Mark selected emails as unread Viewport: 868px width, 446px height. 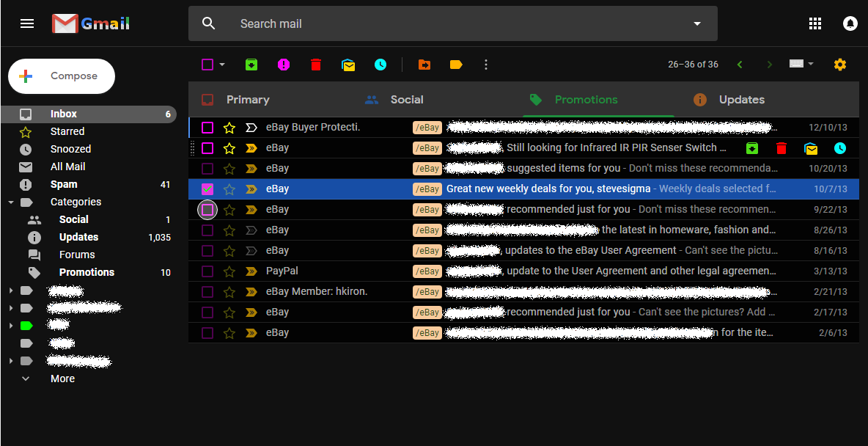point(348,65)
